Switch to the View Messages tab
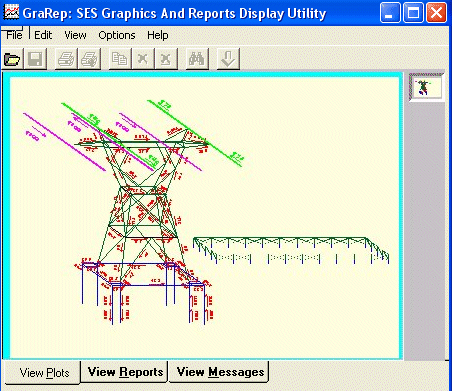 coord(220,372)
